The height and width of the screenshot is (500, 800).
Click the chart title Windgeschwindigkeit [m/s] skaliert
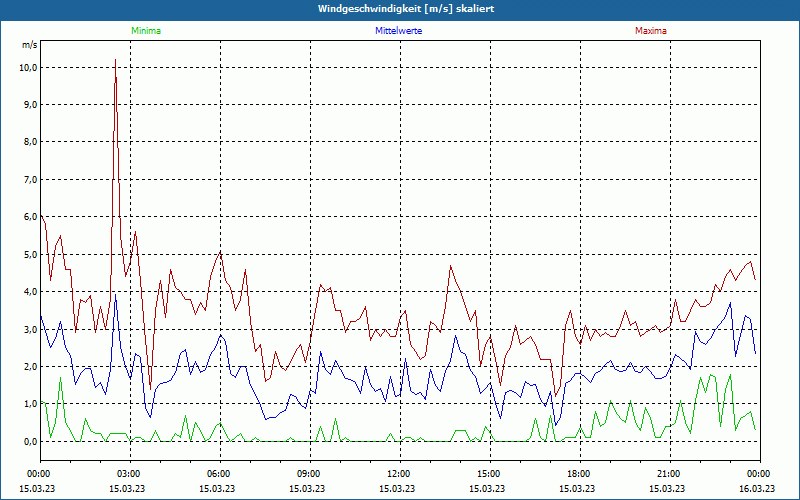point(406,9)
